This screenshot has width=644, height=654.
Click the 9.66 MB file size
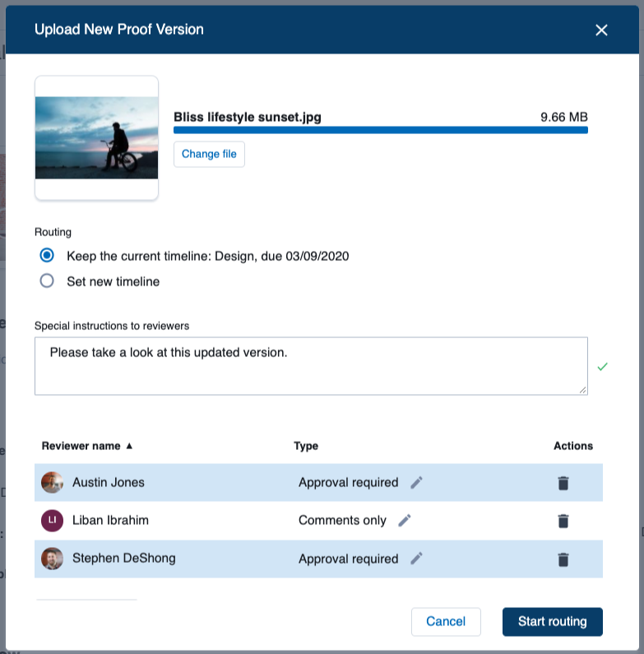click(x=564, y=117)
